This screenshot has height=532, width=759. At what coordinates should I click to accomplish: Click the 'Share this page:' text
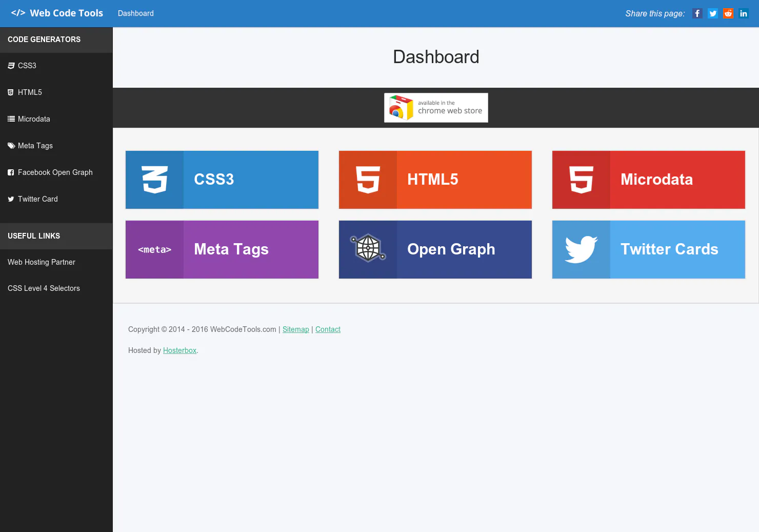tap(655, 14)
